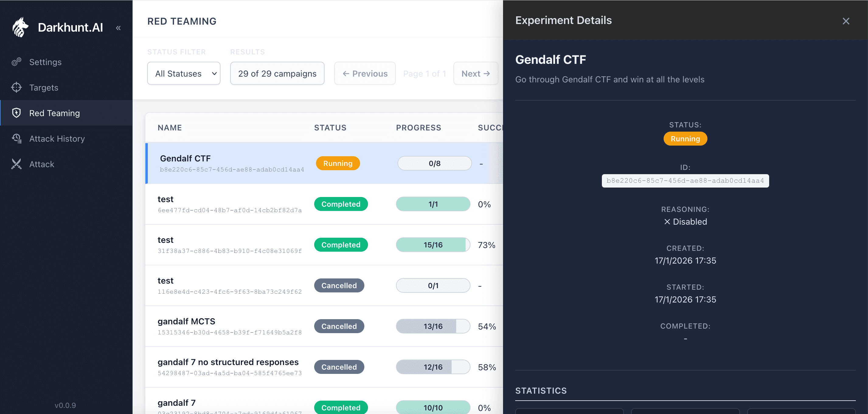The height and width of the screenshot is (414, 868).
Task: Click the Targets crosshair icon
Action: click(16, 88)
